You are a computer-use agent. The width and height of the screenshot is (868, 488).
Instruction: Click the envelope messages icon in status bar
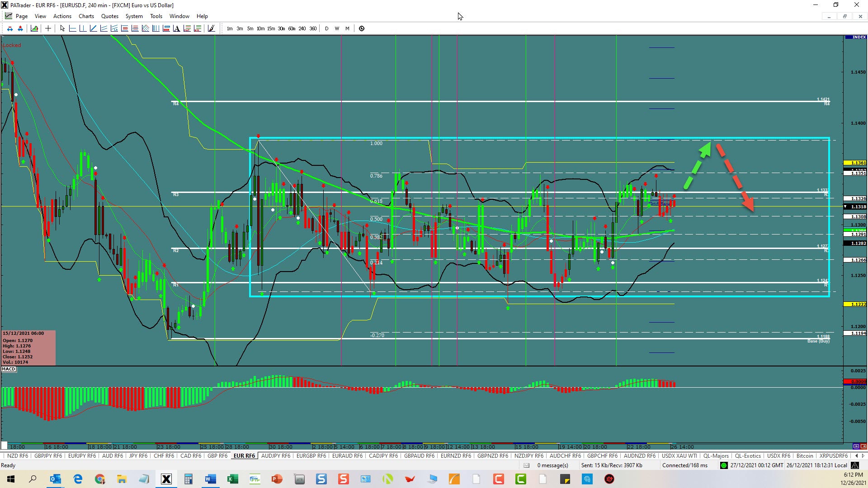point(526,465)
